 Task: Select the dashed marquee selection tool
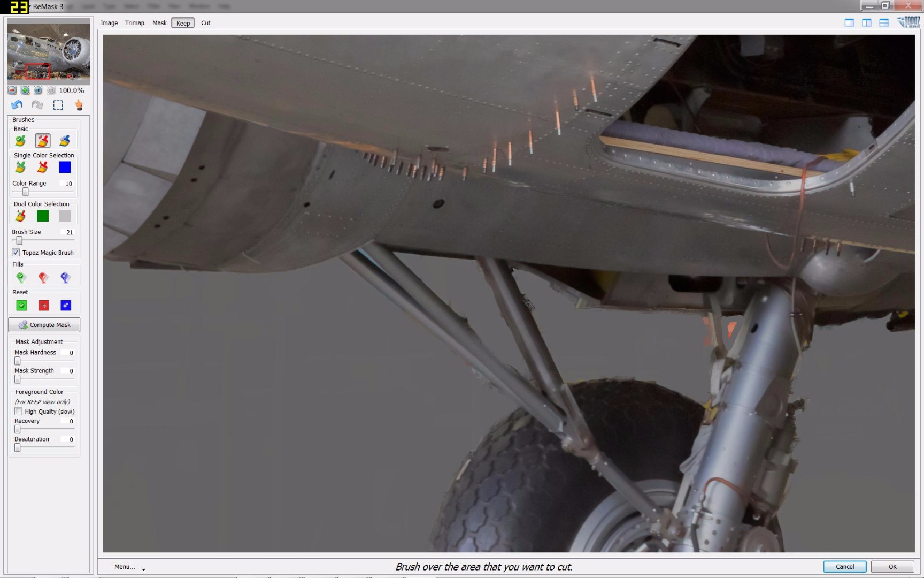[58, 105]
